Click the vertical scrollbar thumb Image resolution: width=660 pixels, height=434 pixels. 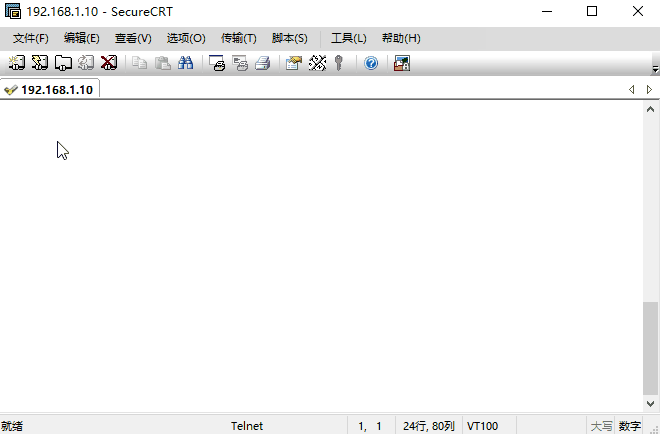[x=650, y=348]
